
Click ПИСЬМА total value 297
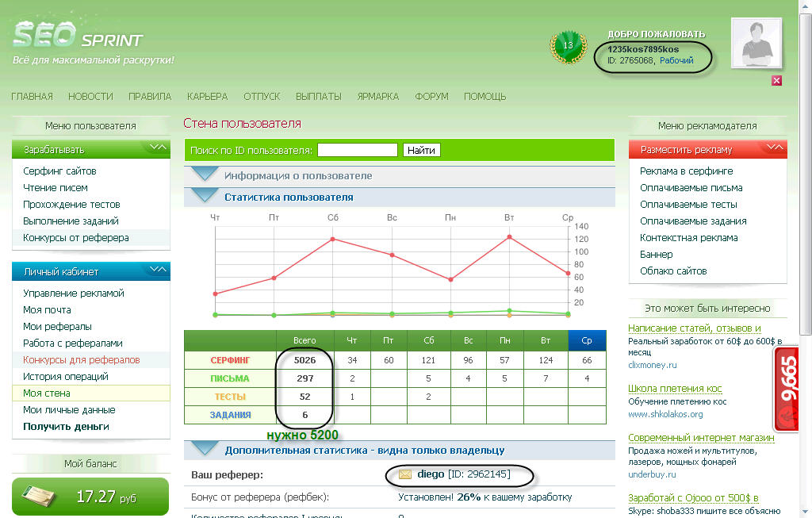pyautogui.click(x=305, y=378)
